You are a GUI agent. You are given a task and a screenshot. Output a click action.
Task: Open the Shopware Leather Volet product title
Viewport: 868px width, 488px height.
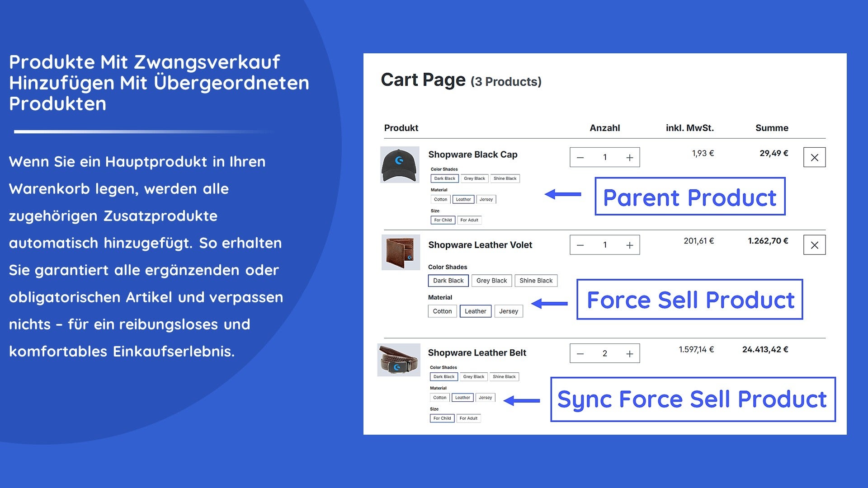[480, 245]
